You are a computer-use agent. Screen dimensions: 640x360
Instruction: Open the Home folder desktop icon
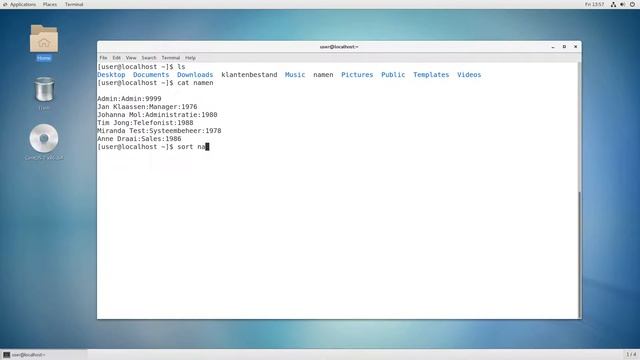[x=44, y=39]
